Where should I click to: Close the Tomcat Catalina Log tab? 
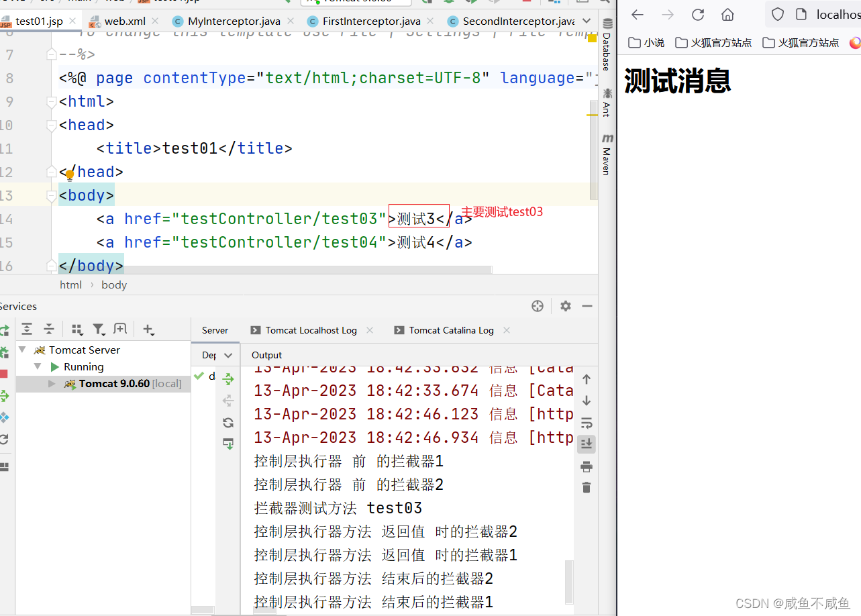click(x=507, y=330)
